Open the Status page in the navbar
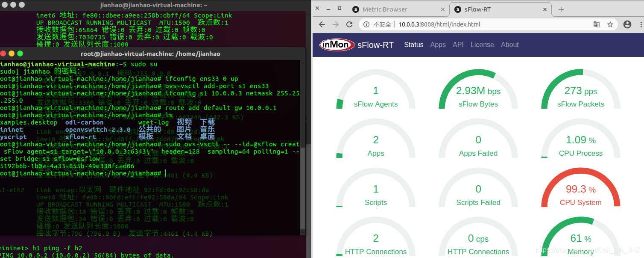Viewport: 644px width, 258px height. click(414, 44)
